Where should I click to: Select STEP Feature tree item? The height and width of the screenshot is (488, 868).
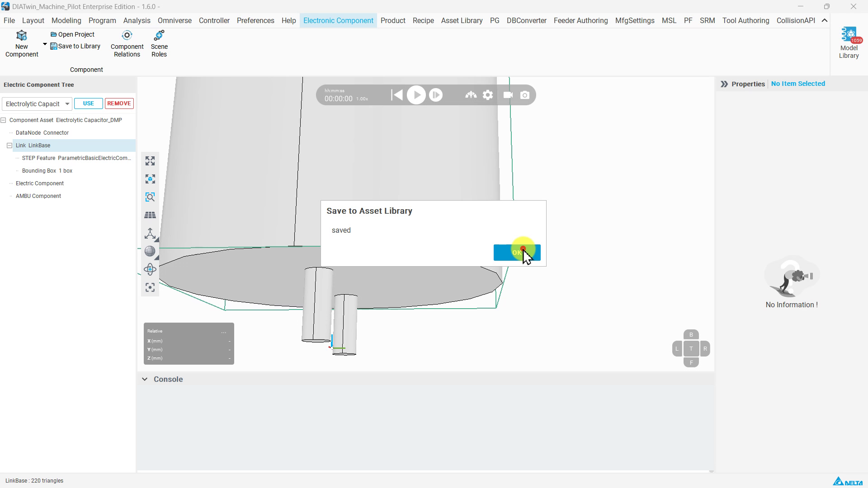(76, 158)
